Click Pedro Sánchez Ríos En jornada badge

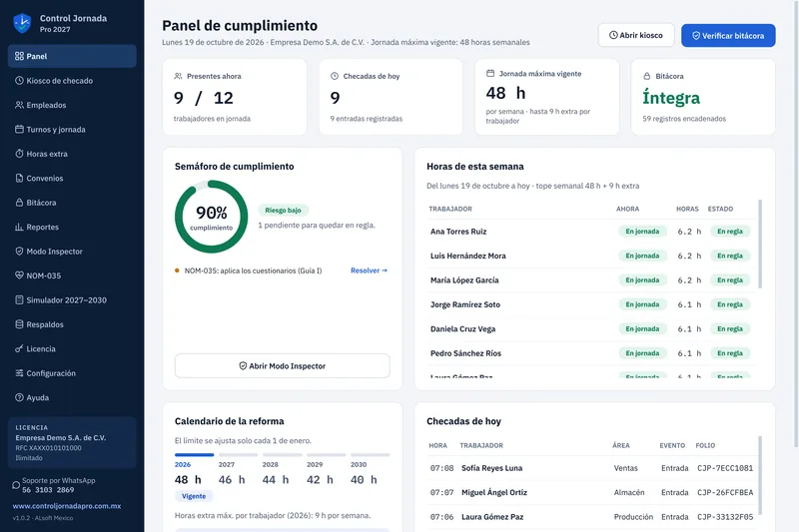pyautogui.click(x=642, y=353)
